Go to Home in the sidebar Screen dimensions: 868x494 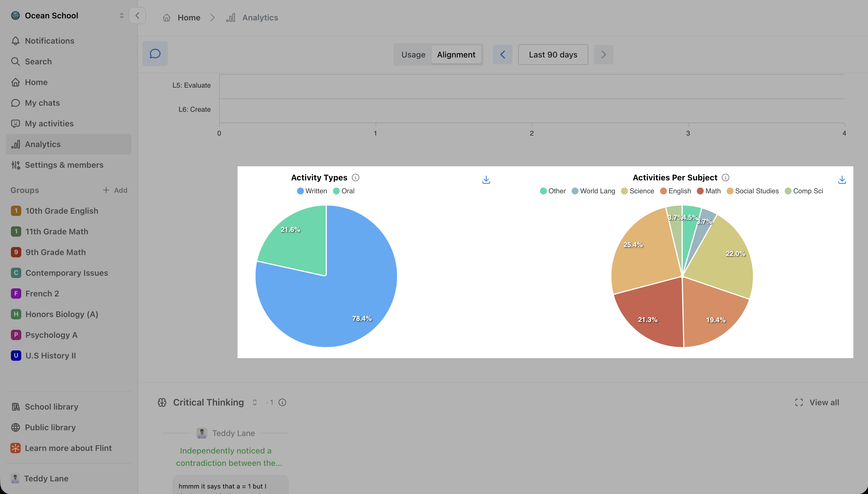coord(69,82)
